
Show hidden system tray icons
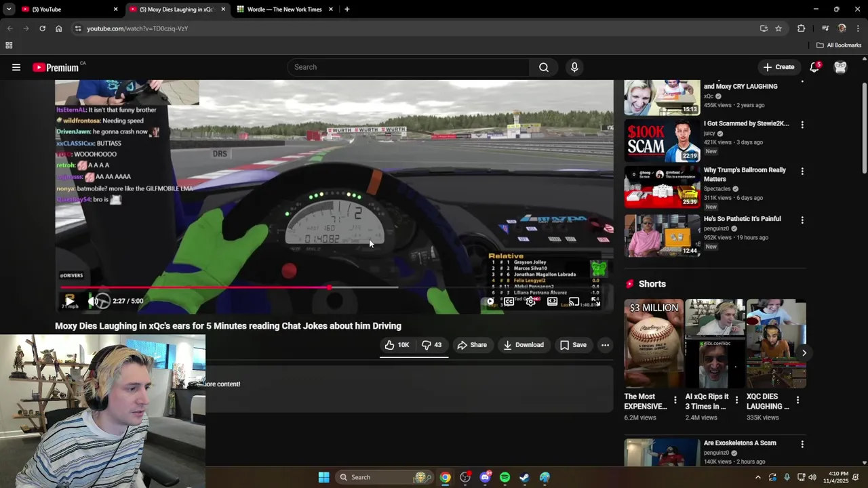click(x=757, y=477)
